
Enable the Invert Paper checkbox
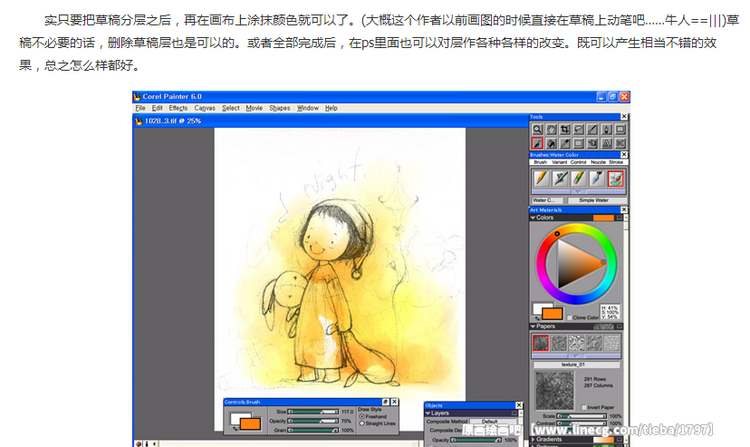584,407
